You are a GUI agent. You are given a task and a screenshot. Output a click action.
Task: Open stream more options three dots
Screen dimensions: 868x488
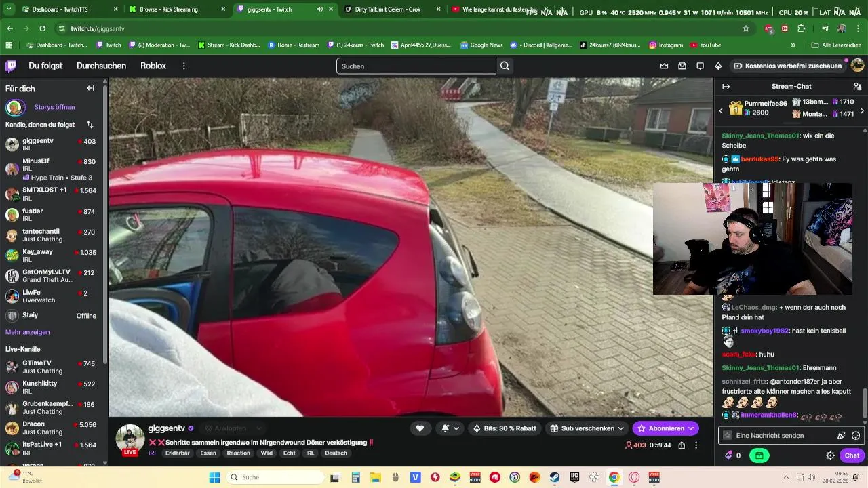click(x=696, y=445)
